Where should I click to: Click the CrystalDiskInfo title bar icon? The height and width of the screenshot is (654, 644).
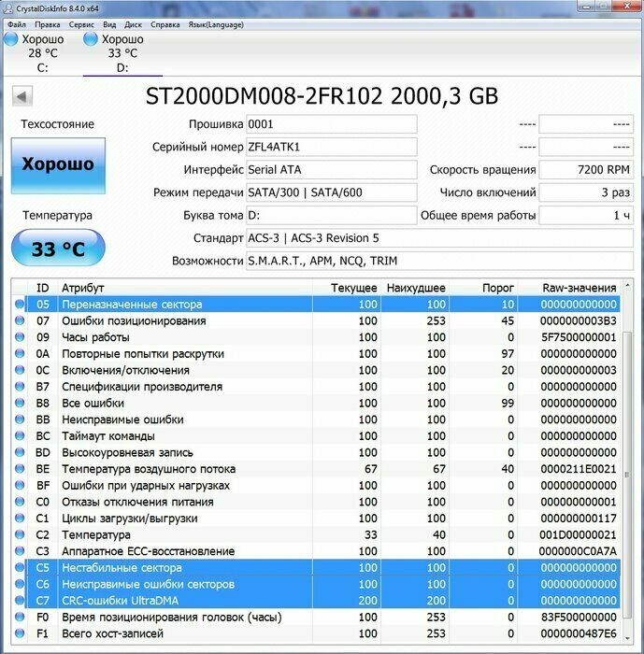click(8, 8)
